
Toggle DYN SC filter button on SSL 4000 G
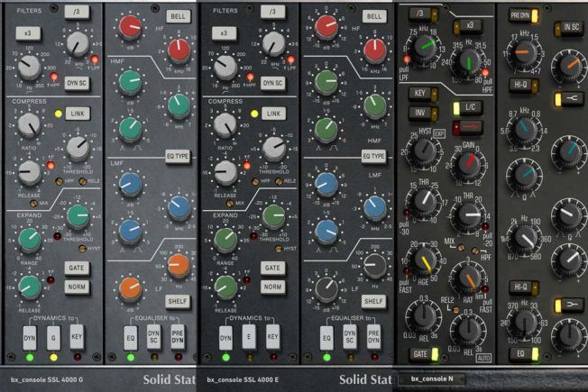(x=77, y=83)
